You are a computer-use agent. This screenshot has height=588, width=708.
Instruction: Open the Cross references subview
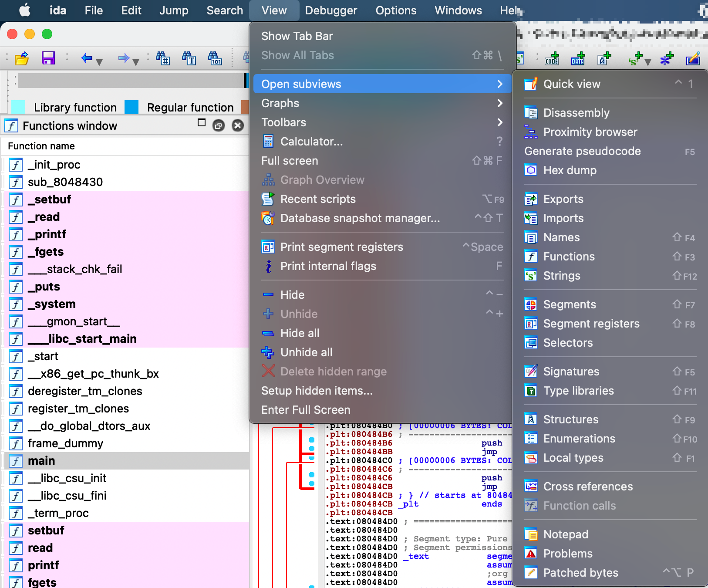coord(610,487)
